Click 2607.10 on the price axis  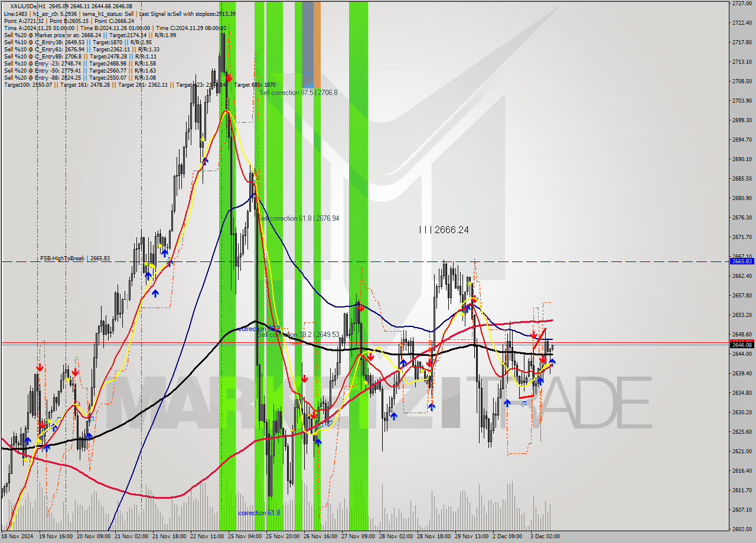(741, 509)
